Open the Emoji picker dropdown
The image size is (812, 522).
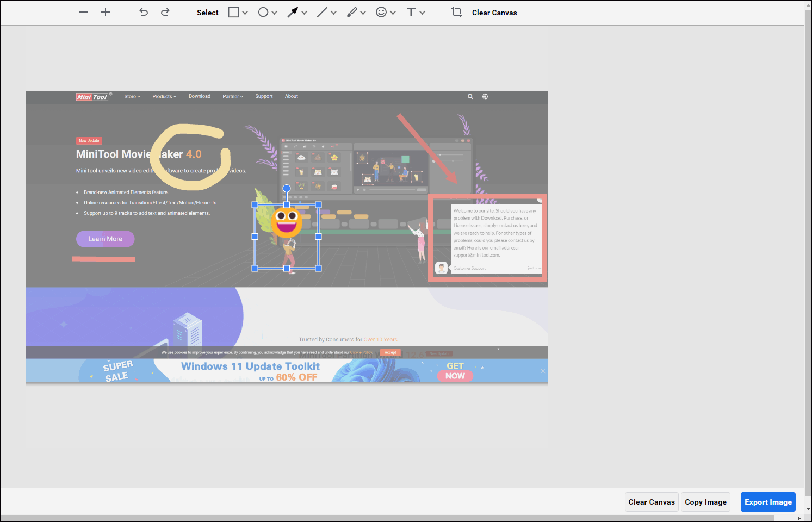click(393, 12)
